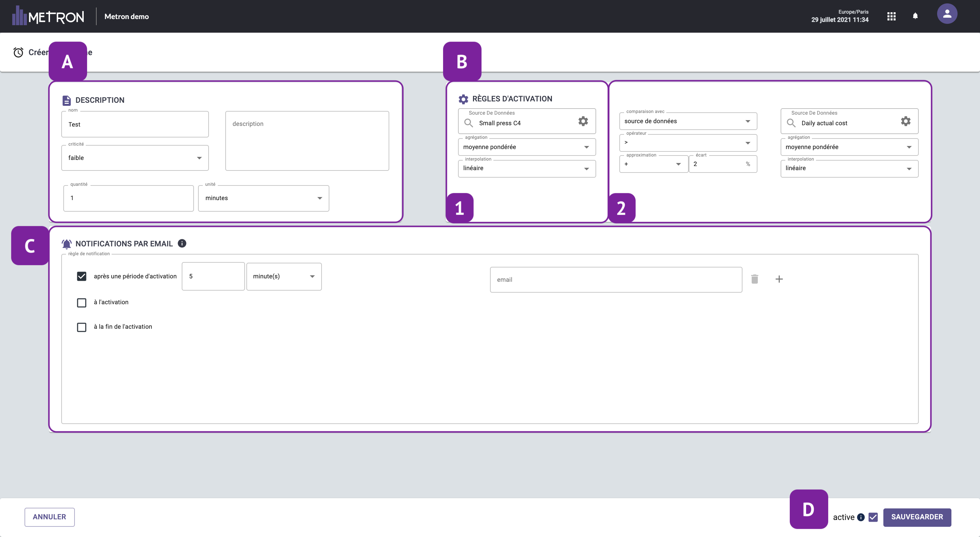Viewport: 980px width, 537px height.
Task: Click the ANNULER button
Action: pos(49,517)
